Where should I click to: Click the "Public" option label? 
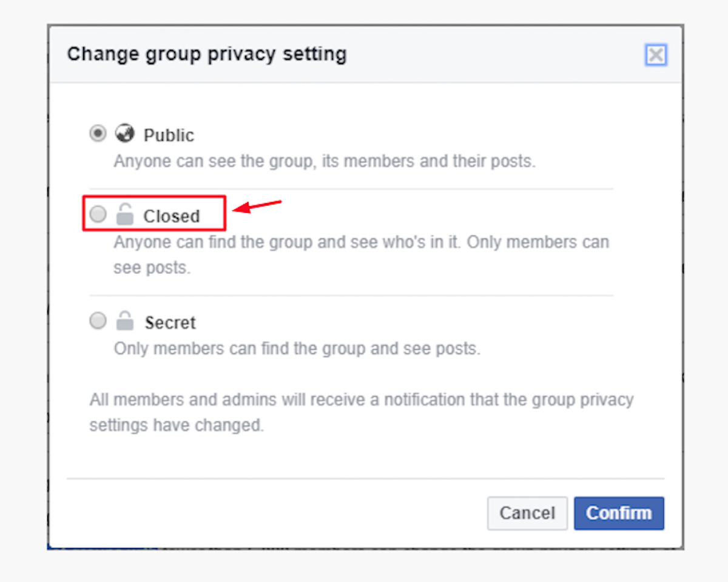click(x=169, y=135)
